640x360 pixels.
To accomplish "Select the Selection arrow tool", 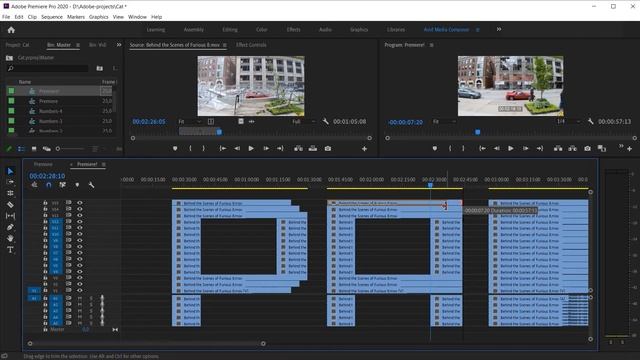I will (10, 171).
